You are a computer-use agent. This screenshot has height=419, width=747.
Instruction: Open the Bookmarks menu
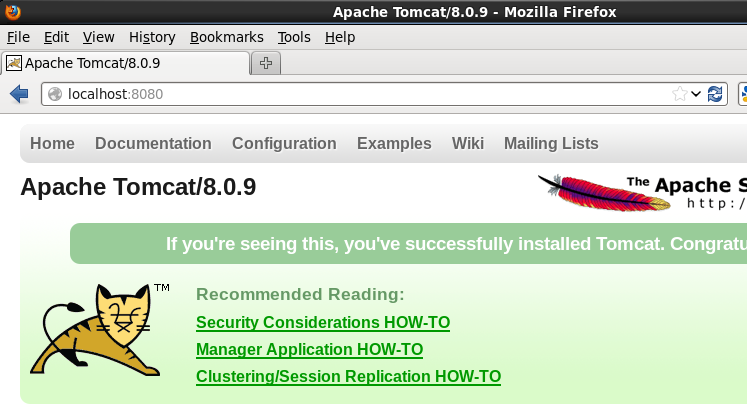tap(226, 37)
